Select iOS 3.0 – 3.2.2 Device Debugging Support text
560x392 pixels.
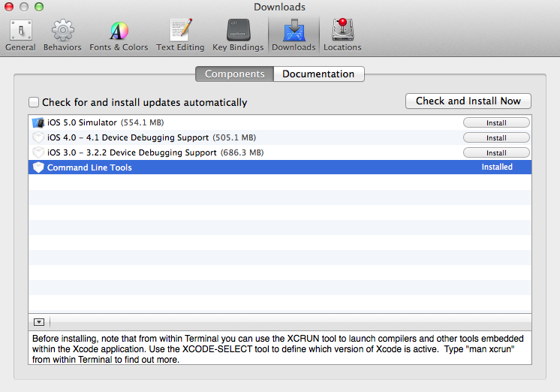pyautogui.click(x=132, y=152)
